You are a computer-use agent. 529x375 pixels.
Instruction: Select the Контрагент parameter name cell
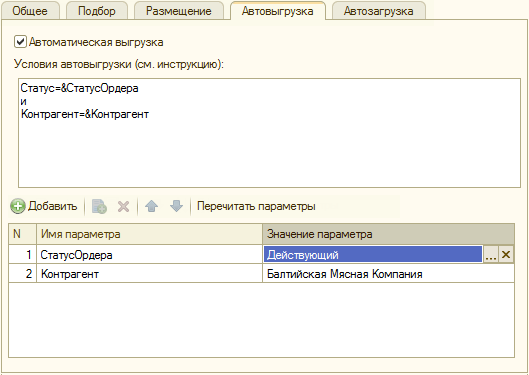click(x=149, y=273)
